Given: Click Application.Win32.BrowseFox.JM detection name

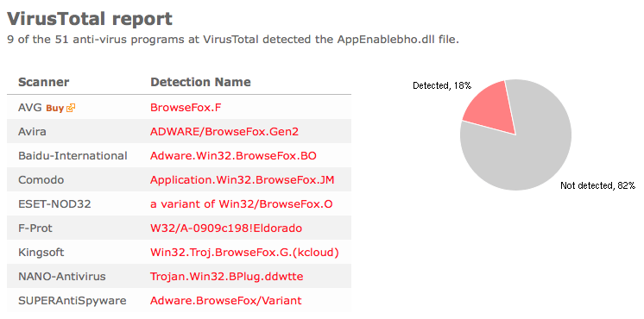Looking at the screenshot, I should (243, 180).
